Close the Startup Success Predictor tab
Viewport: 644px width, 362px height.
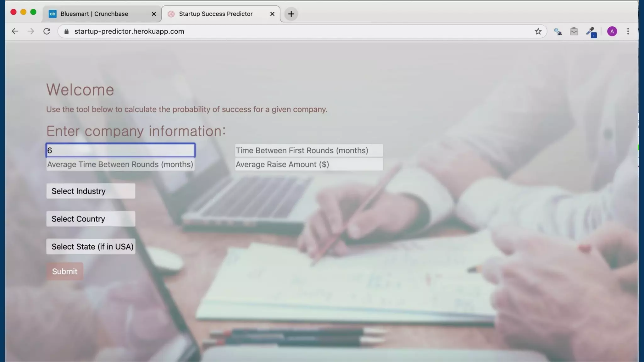click(x=272, y=14)
